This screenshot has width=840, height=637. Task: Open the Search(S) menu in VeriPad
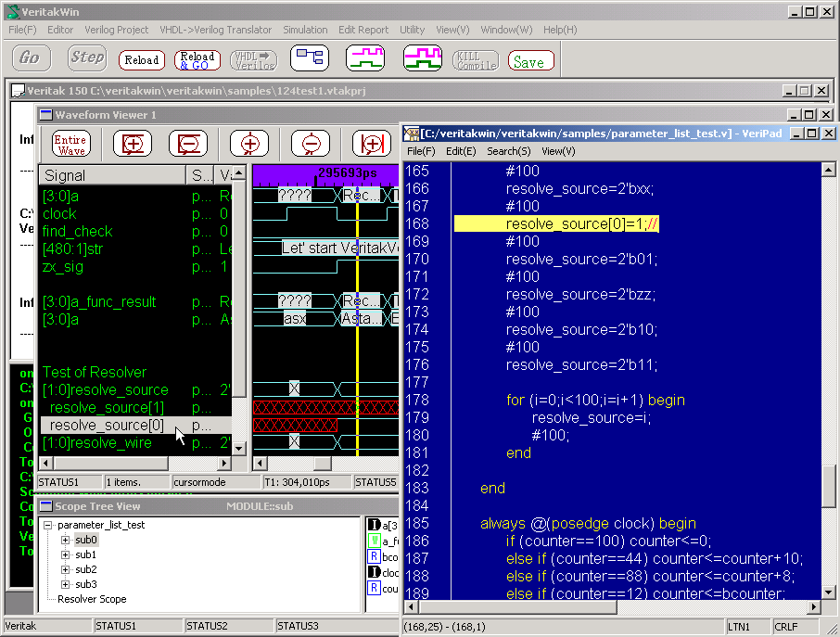[x=508, y=150]
